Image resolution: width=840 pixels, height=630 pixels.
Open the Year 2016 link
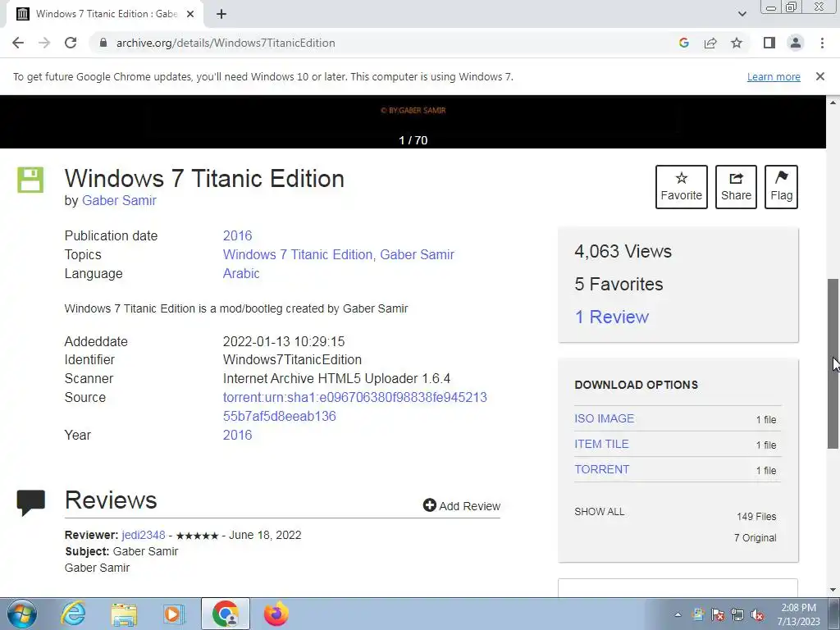pyautogui.click(x=237, y=435)
